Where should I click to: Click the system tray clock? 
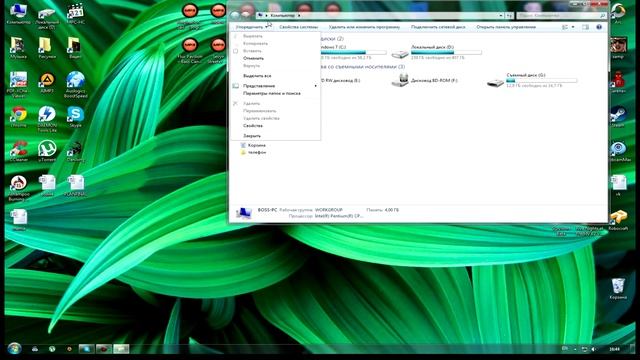click(x=614, y=349)
